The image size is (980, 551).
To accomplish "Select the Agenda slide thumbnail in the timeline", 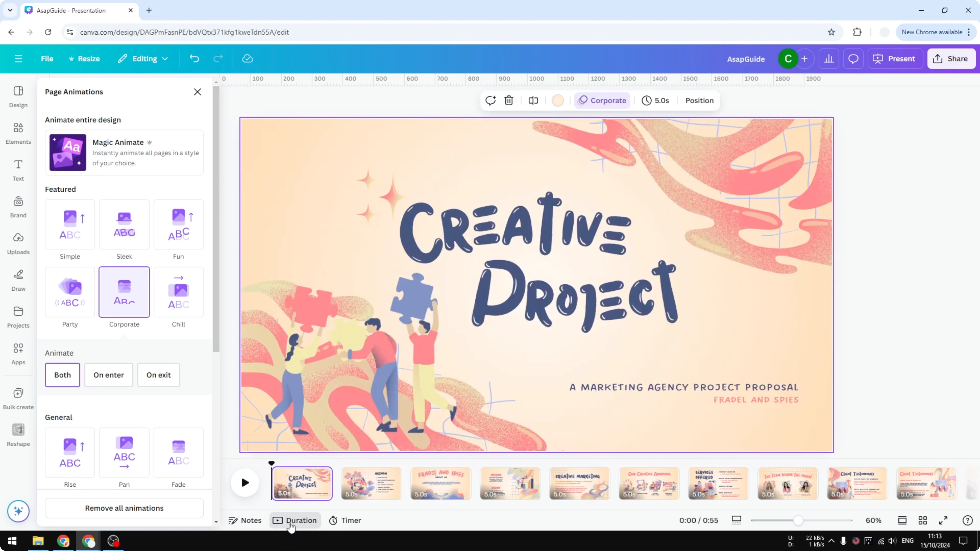I will [x=371, y=483].
